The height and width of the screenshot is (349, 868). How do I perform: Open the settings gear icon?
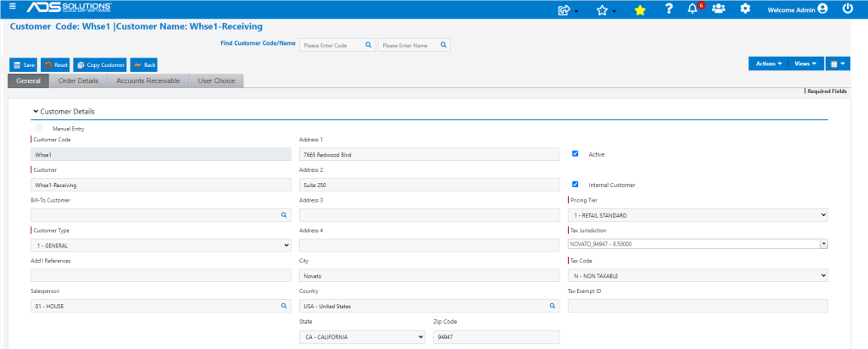click(745, 8)
